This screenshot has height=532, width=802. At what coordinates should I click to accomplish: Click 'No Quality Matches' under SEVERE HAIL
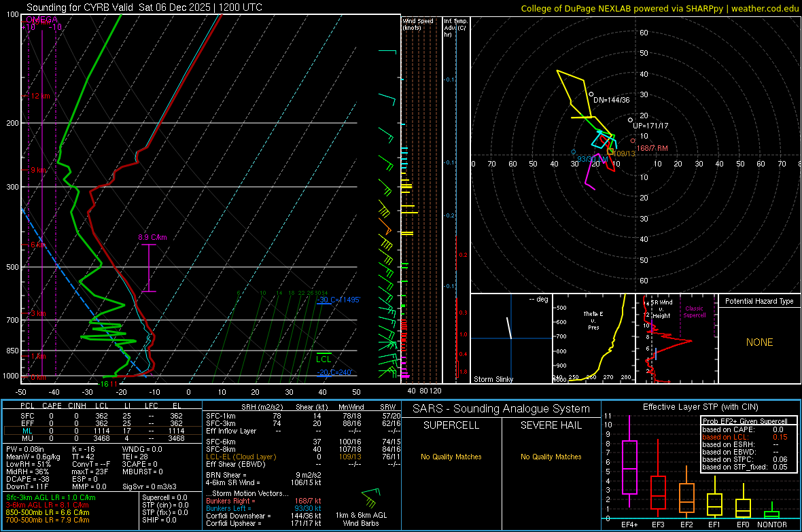pos(551,457)
